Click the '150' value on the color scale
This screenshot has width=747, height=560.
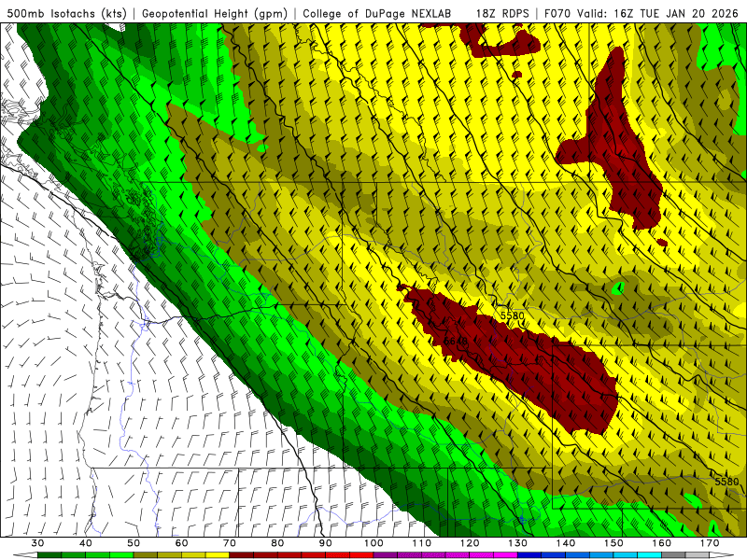(x=613, y=543)
